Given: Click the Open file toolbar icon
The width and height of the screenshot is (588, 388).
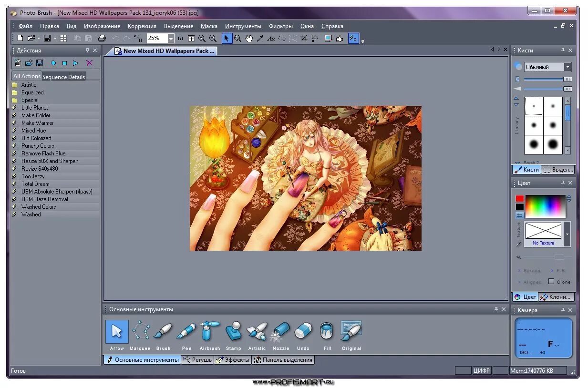Looking at the screenshot, I should click(x=31, y=38).
